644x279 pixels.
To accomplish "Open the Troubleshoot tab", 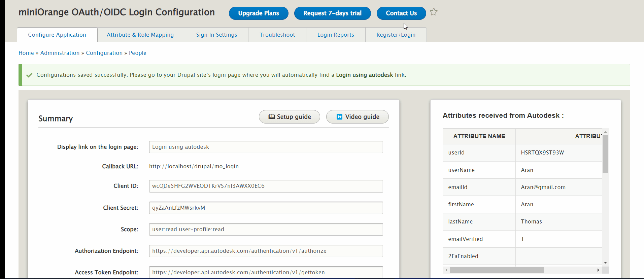I will [277, 35].
